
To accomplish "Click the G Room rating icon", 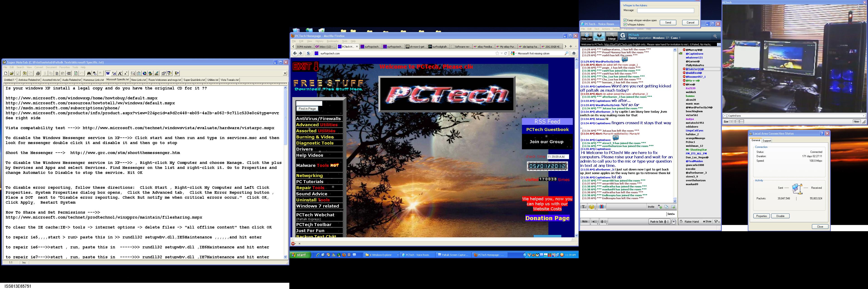I will click(x=623, y=36).
